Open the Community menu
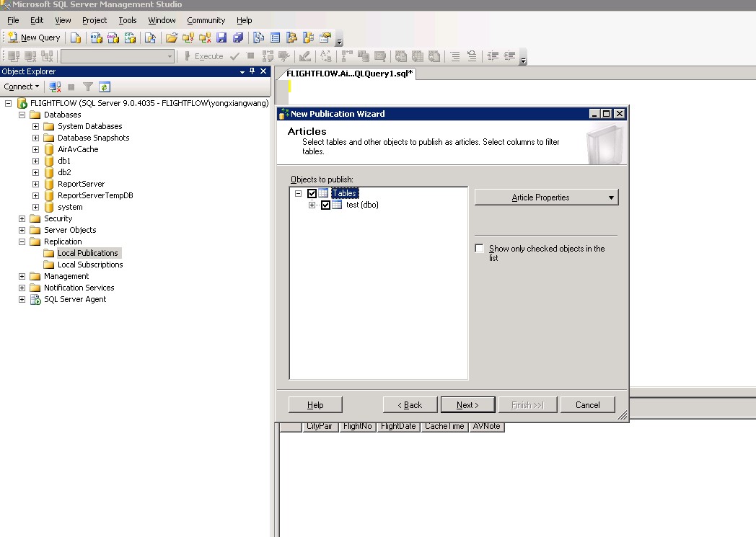756x537 pixels. tap(206, 20)
